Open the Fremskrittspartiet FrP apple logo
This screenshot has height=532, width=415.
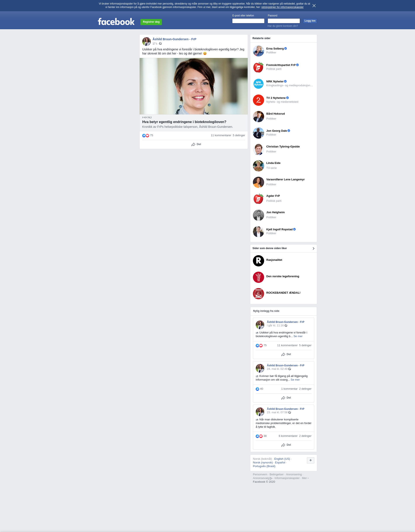[x=258, y=67]
